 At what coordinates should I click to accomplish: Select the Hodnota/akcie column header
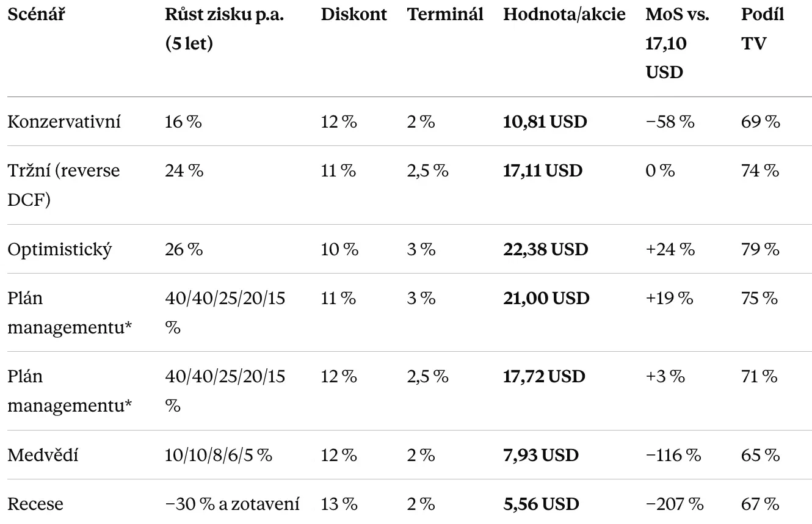point(564,15)
